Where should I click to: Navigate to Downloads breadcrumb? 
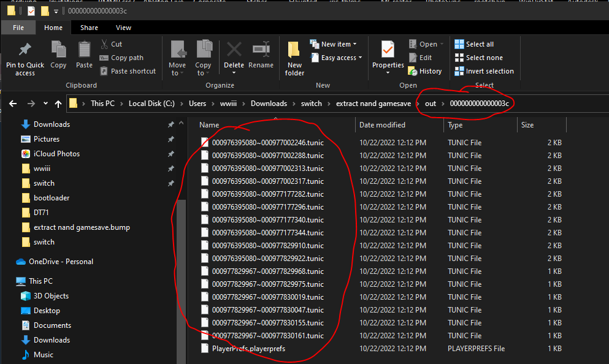point(269,104)
